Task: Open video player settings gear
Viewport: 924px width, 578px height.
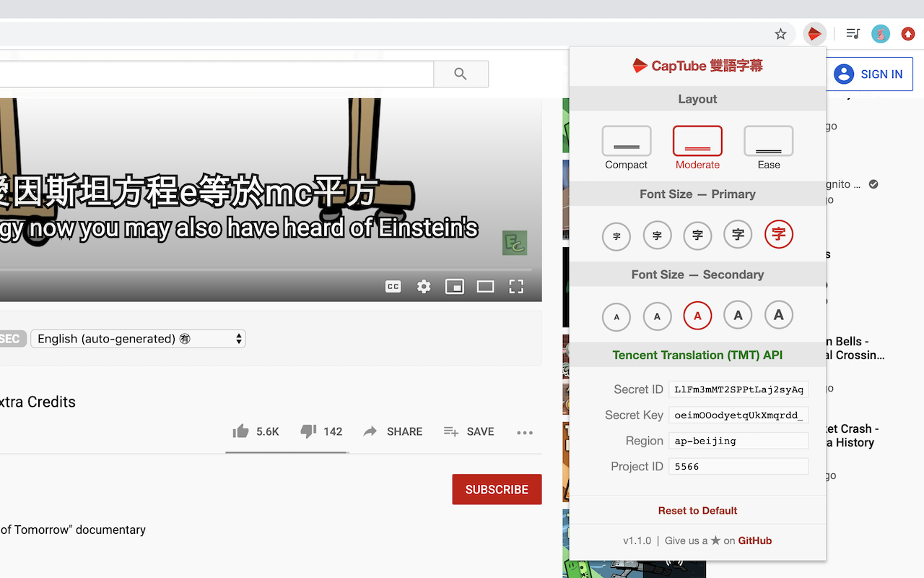Action: [x=424, y=287]
